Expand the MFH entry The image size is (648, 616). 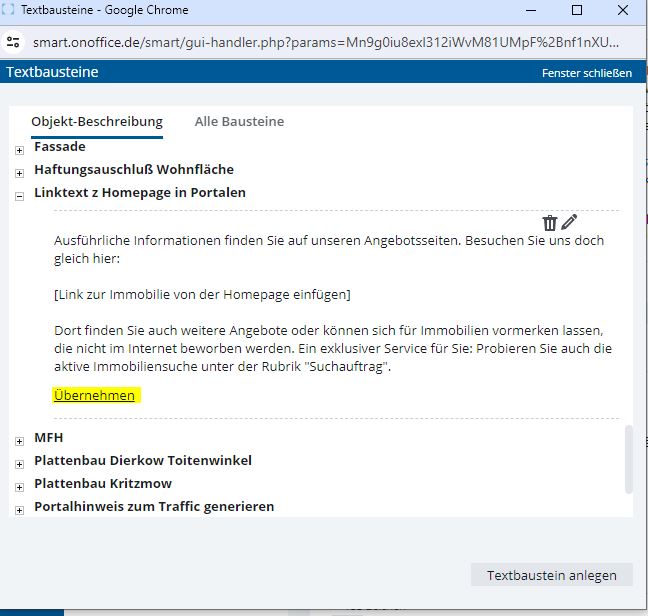point(19,440)
